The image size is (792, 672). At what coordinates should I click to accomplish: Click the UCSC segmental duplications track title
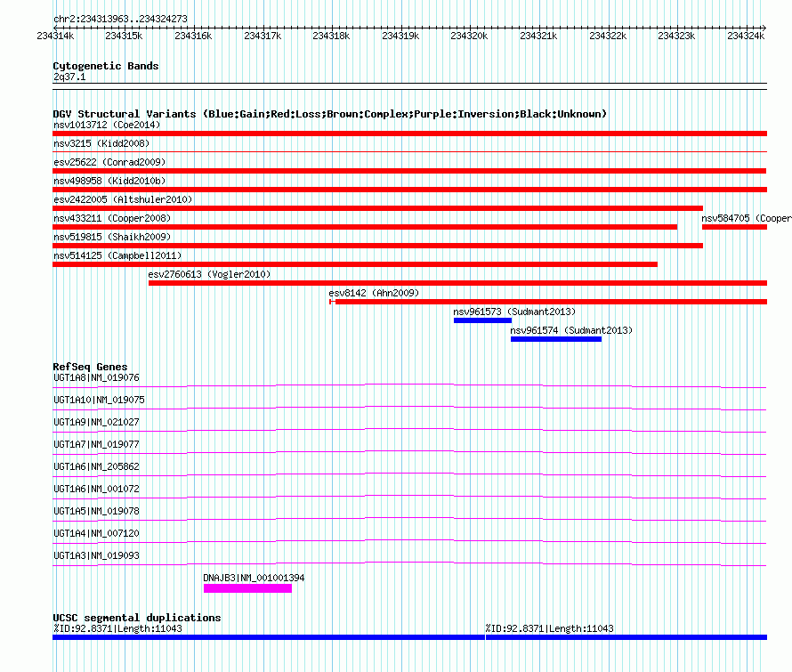click(x=137, y=618)
